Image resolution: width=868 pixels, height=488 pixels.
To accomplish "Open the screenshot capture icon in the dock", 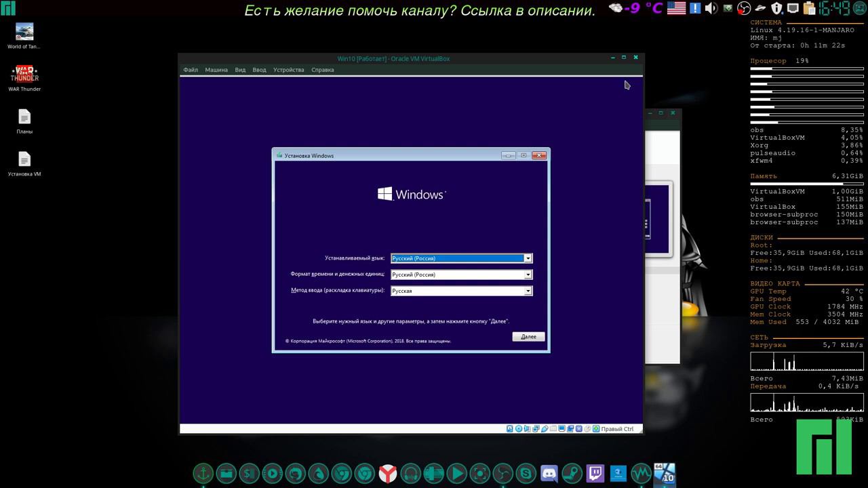I will coord(480,472).
